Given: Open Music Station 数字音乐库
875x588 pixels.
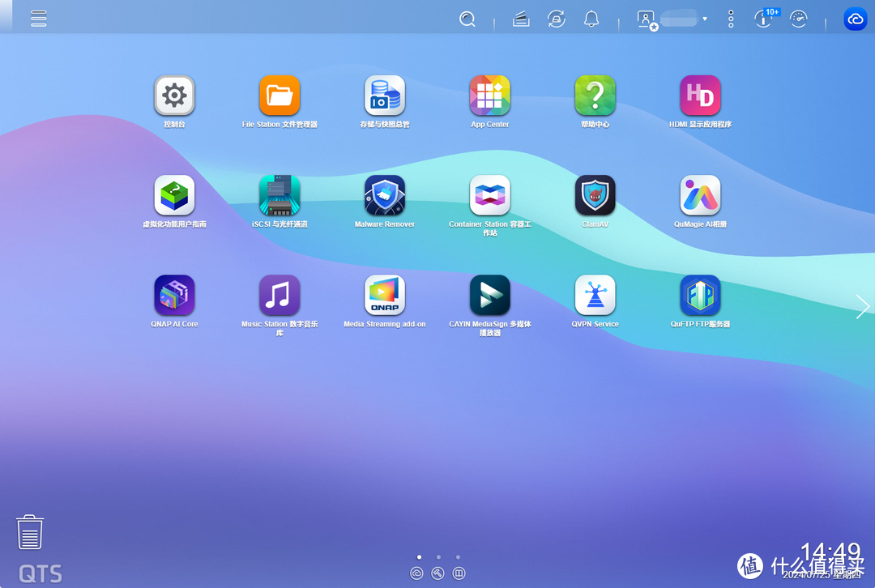Looking at the screenshot, I should click(280, 295).
